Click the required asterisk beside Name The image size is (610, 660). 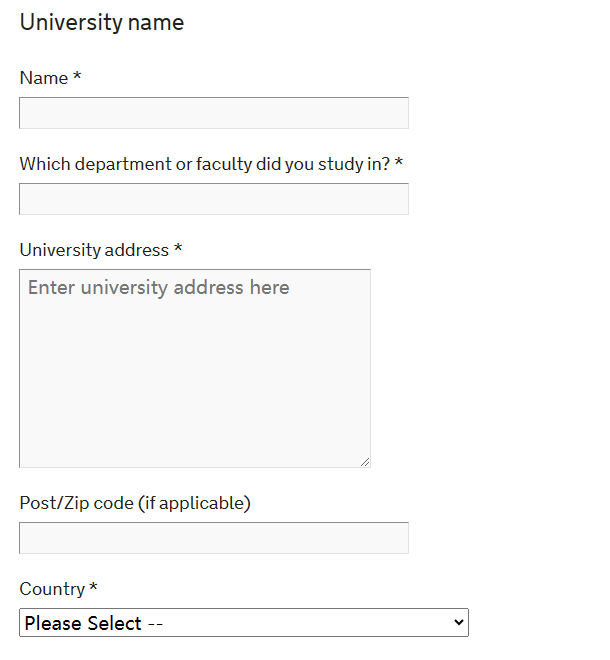pos(77,77)
